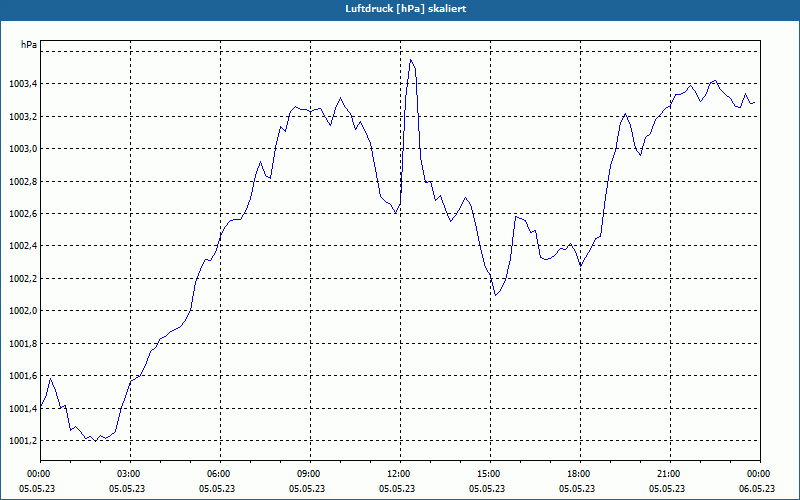Click the 05.05.23 date under 18:00
The image size is (800, 500).
coord(577,488)
